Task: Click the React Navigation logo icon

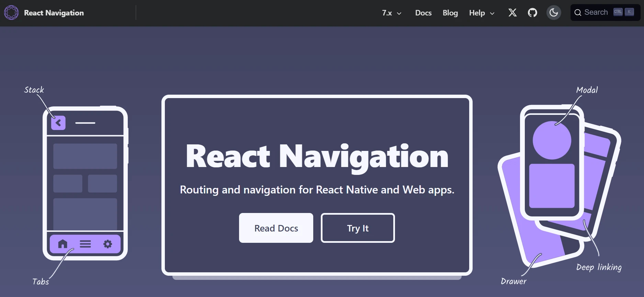Action: (x=11, y=13)
